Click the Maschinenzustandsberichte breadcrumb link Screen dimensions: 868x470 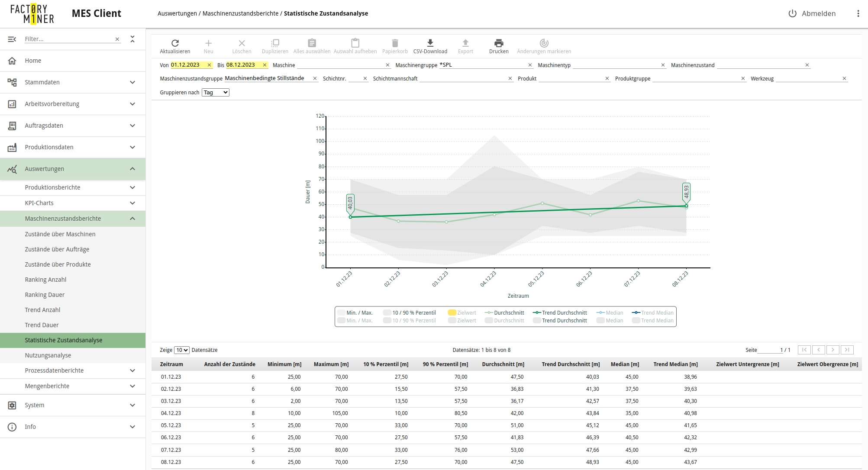(240, 13)
